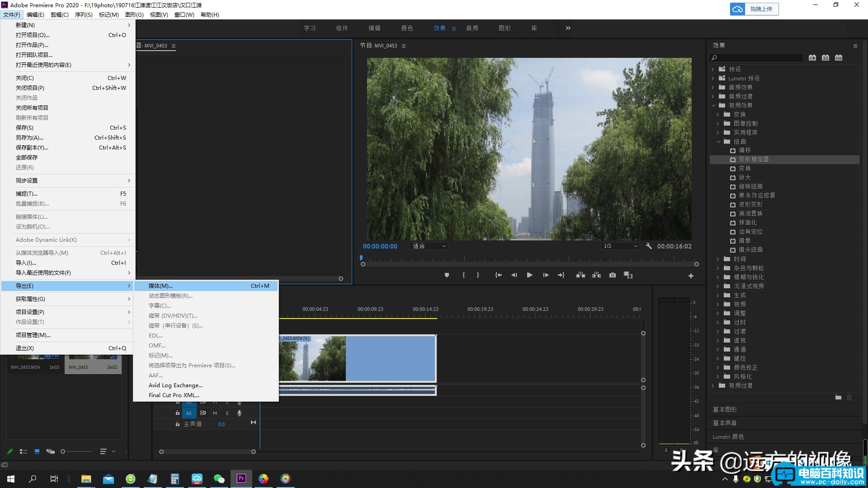Viewport: 868px width, 488px height.
Task: Toggle lock on track A3
Action: 177,413
